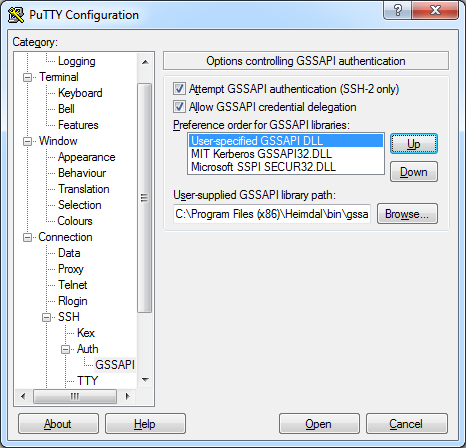Click the category vertical scrollbar thumb
Image resolution: width=466 pixels, height=448 pixels.
point(144,198)
